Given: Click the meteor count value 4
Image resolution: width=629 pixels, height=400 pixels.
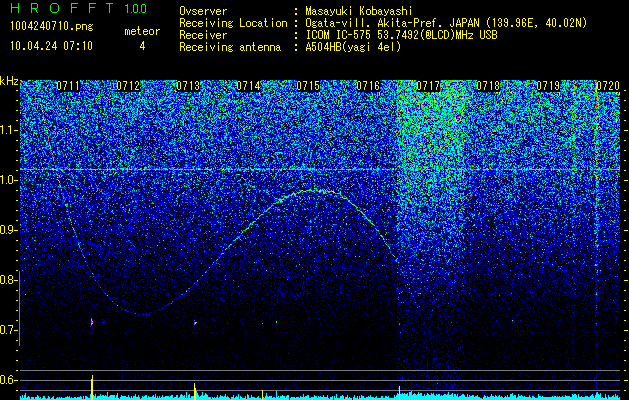Looking at the screenshot, I should point(142,46).
